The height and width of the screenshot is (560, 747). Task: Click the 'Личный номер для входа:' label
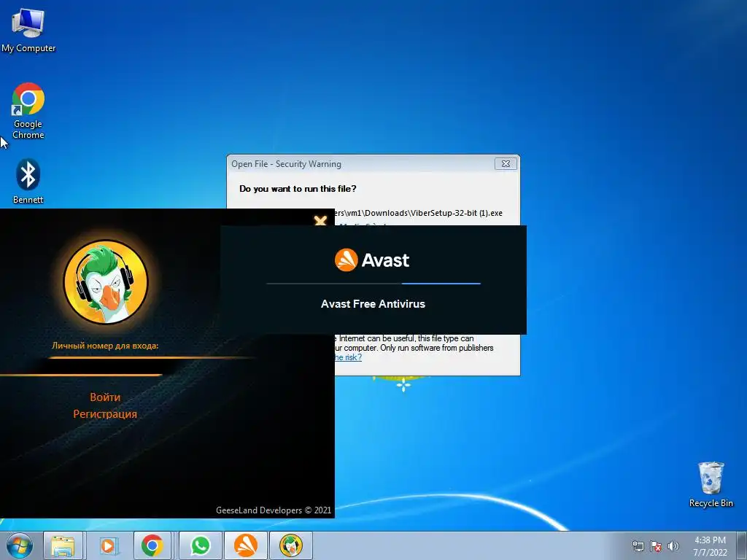105,346
